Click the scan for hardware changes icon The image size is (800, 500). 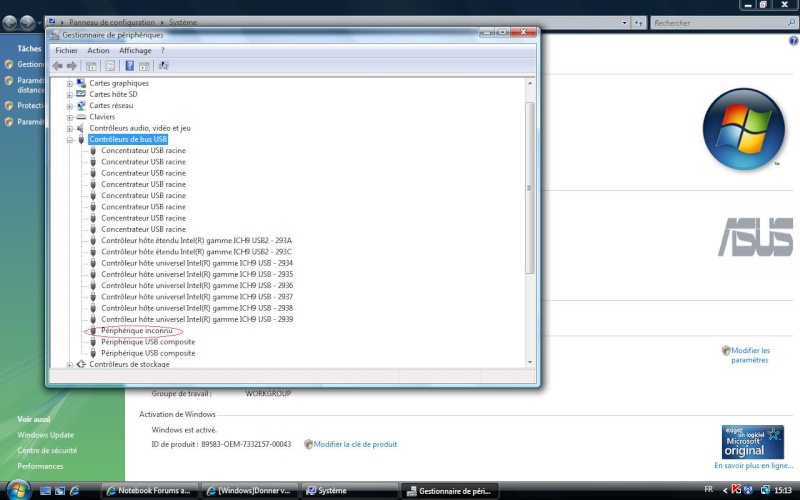(x=163, y=66)
